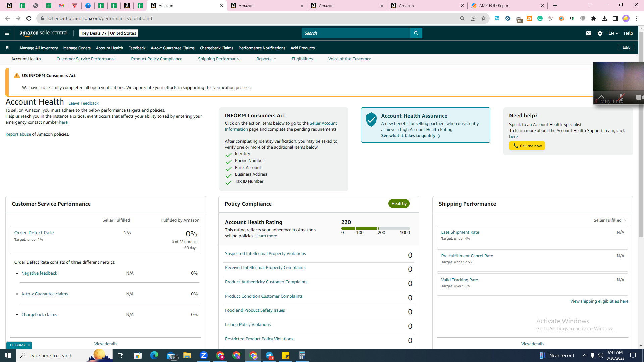The width and height of the screenshot is (644, 362).
Task: Click the Amazon Seller Central logo
Action: (44, 33)
